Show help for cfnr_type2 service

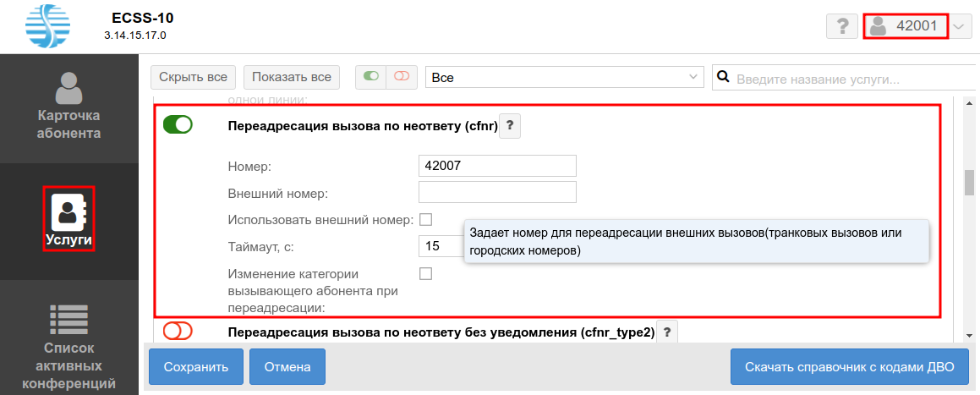point(667,332)
